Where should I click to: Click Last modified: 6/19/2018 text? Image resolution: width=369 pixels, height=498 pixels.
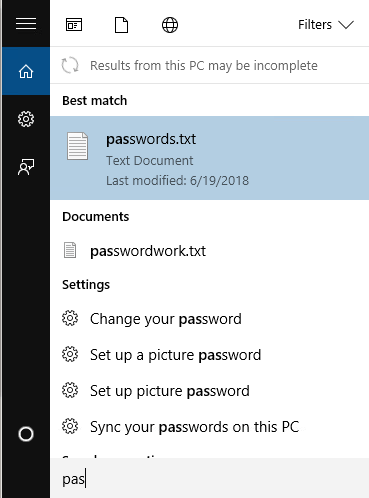(x=177, y=181)
